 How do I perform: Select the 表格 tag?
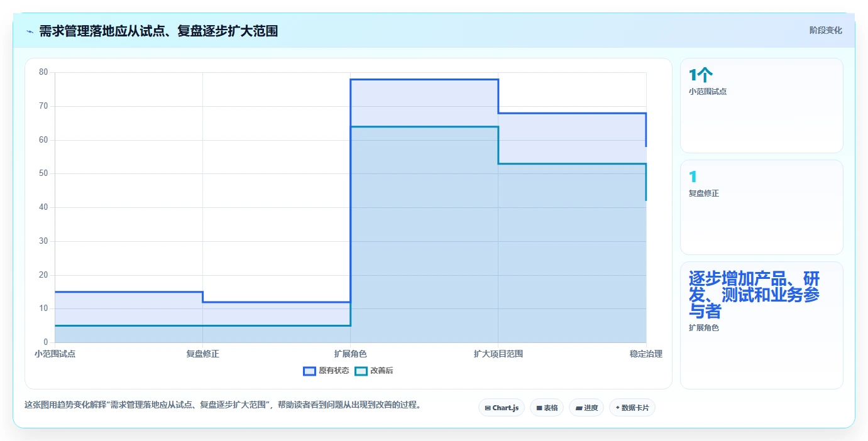tap(547, 408)
